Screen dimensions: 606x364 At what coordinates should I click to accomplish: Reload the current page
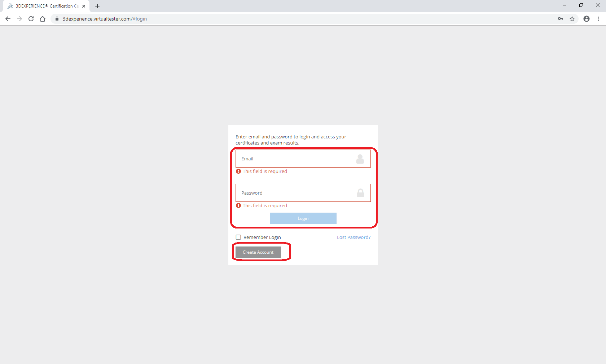31,19
